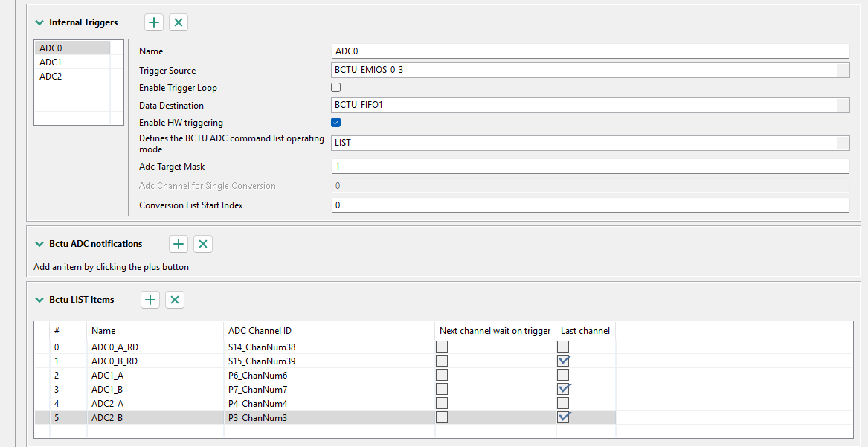Uncheck Last channel for ADC0_B_RD row
This screenshot has height=447, width=868.
(563, 361)
